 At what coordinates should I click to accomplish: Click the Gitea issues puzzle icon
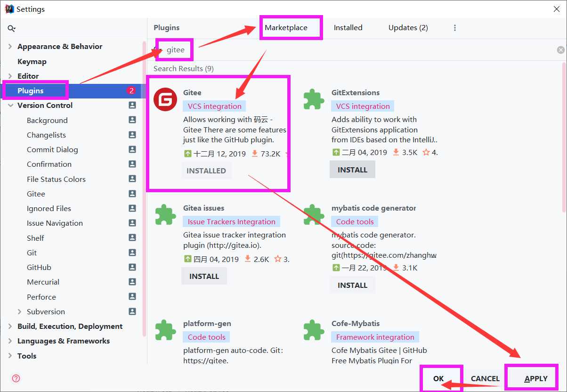coord(165,215)
